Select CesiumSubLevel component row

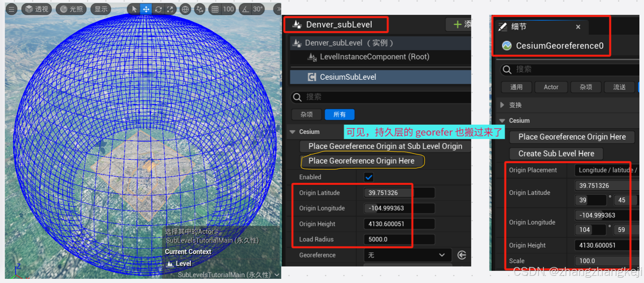tap(381, 77)
